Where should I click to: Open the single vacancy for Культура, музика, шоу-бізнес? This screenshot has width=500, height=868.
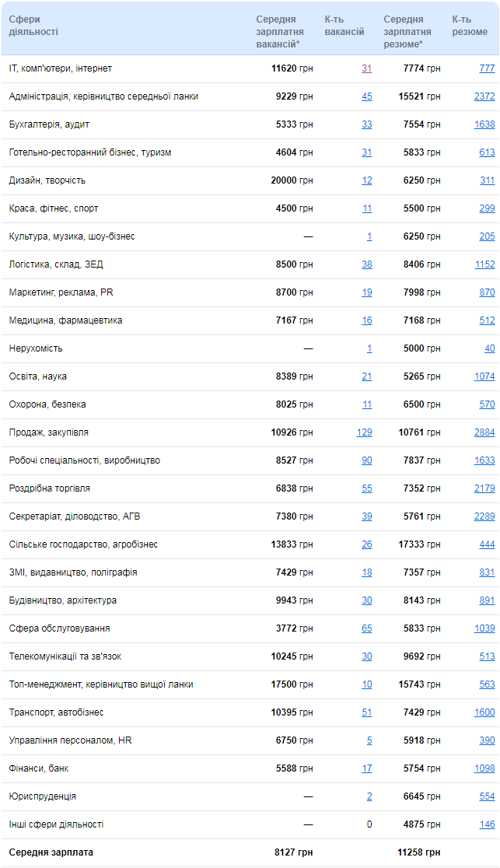click(369, 236)
